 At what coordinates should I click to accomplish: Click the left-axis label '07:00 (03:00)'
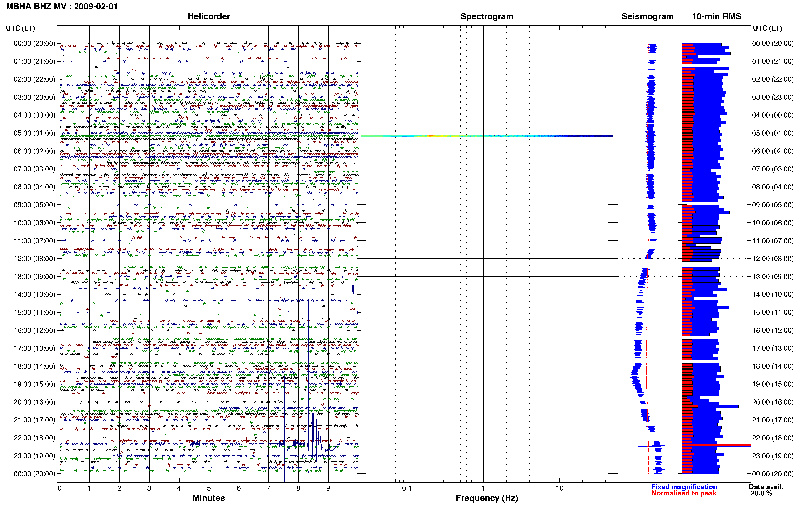pos(34,169)
